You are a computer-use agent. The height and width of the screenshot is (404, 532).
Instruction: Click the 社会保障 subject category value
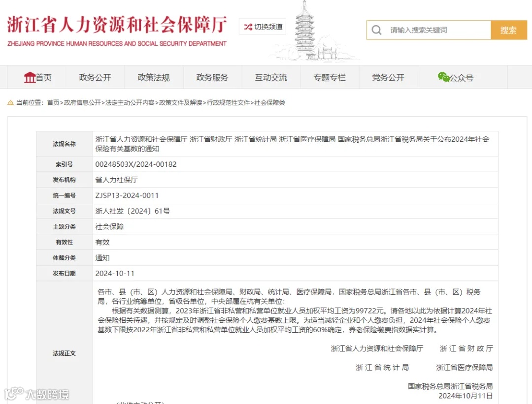[109, 227]
